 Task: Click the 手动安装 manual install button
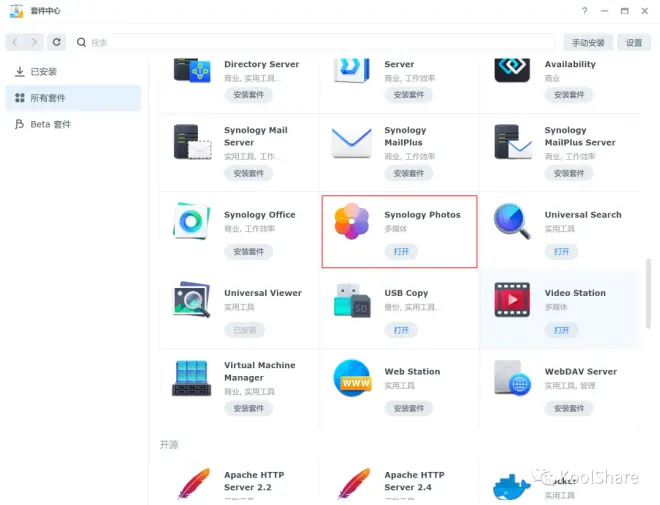click(588, 43)
